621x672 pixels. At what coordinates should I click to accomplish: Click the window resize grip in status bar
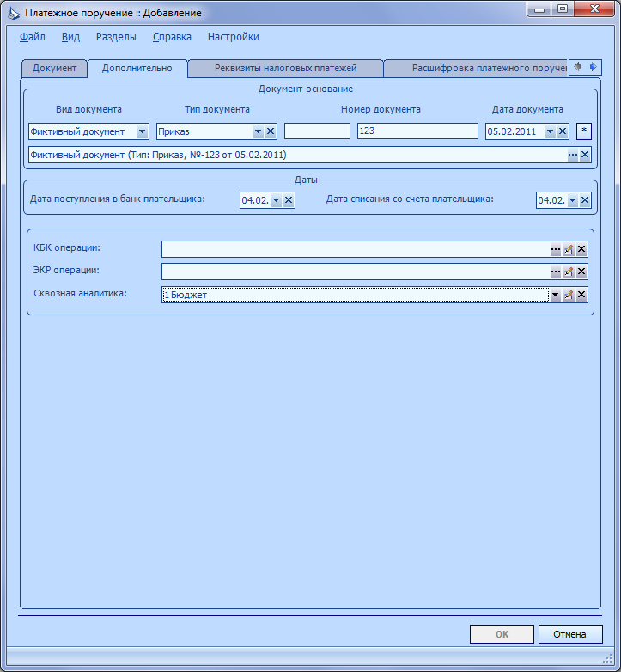tap(608, 658)
